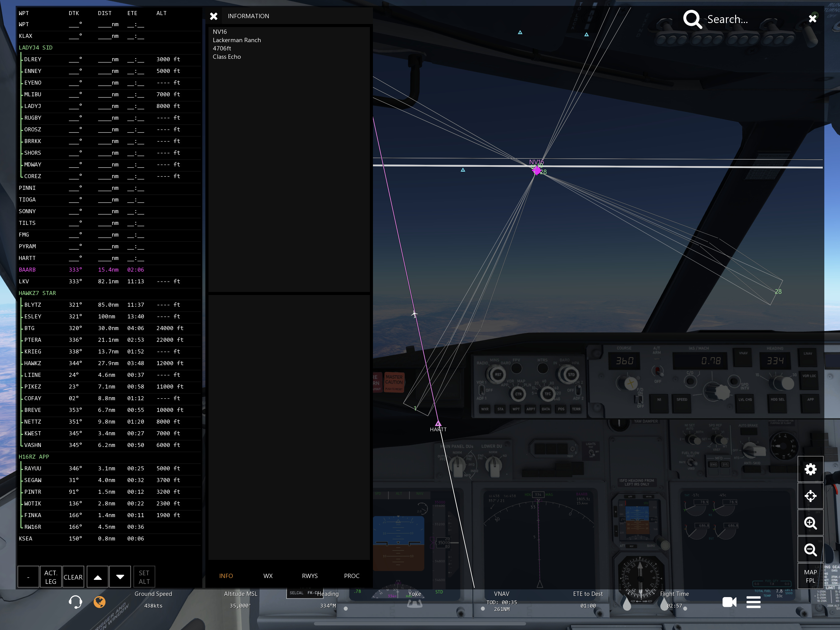Zoom out on the map
The height and width of the screenshot is (630, 840).
click(810, 549)
